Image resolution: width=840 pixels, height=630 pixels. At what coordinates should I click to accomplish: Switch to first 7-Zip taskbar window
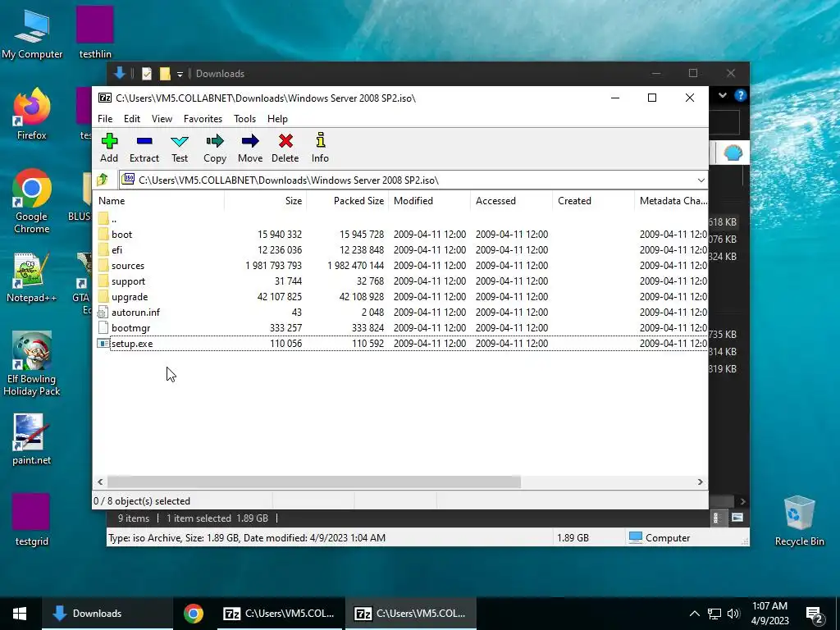pyautogui.click(x=279, y=614)
